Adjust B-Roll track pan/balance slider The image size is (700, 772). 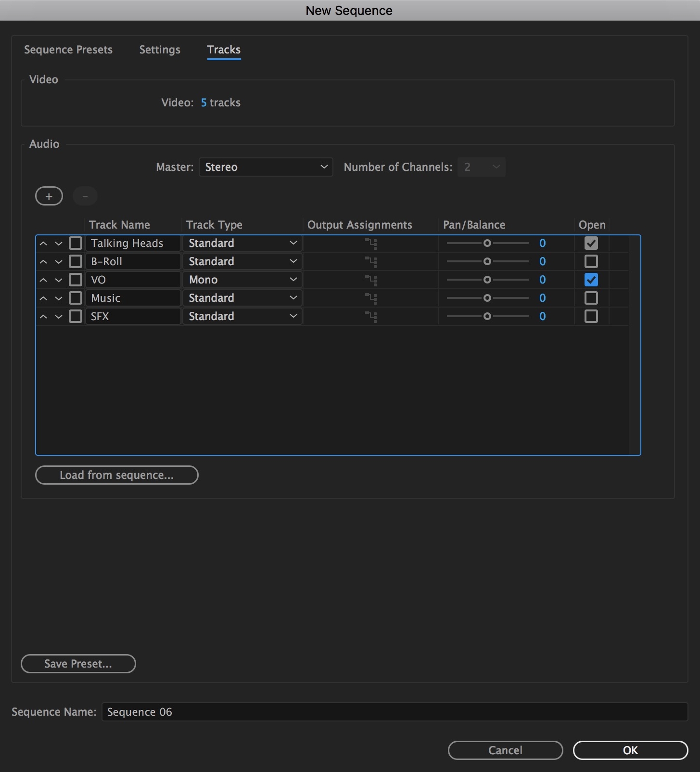[x=487, y=261]
